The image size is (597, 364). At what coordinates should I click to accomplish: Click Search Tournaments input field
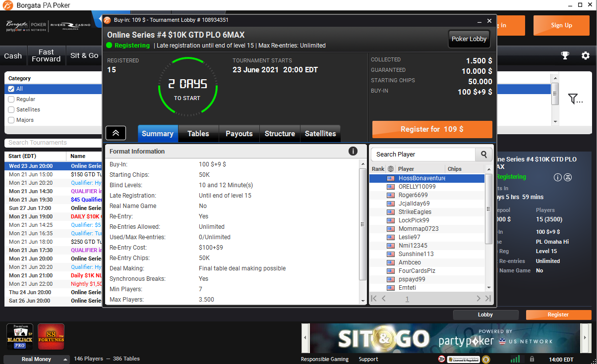[54, 143]
